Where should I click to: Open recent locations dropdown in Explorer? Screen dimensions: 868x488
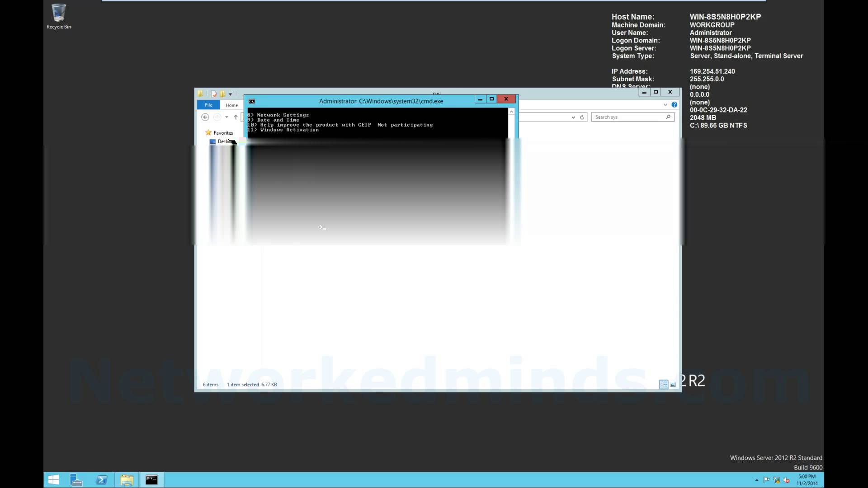coord(226,117)
